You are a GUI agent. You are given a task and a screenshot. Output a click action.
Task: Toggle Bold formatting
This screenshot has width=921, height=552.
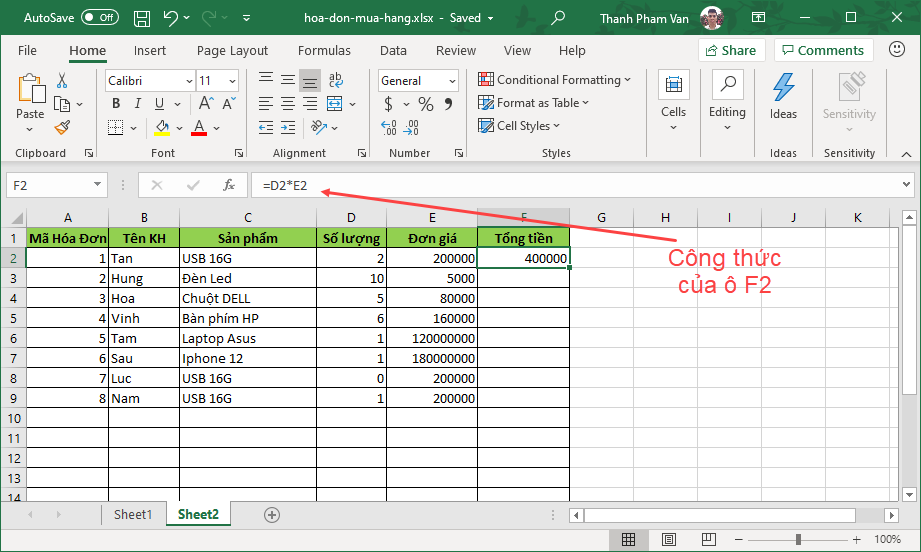coord(116,104)
